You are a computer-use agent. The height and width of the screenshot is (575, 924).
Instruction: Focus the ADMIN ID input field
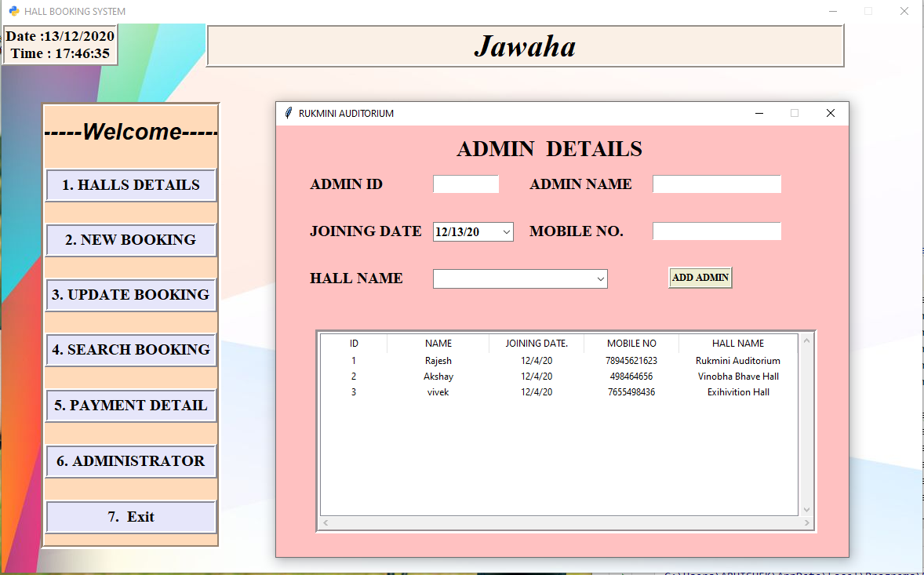click(466, 184)
